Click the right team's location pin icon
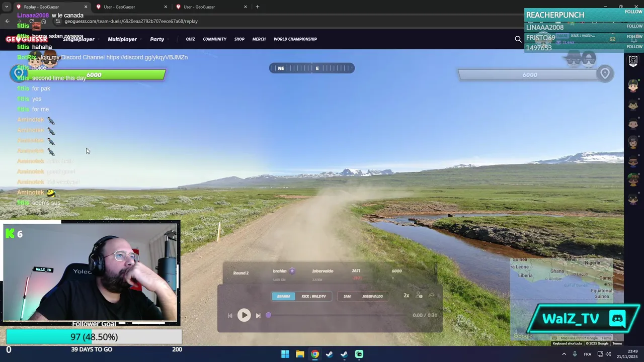644x362 pixels. coord(605,74)
